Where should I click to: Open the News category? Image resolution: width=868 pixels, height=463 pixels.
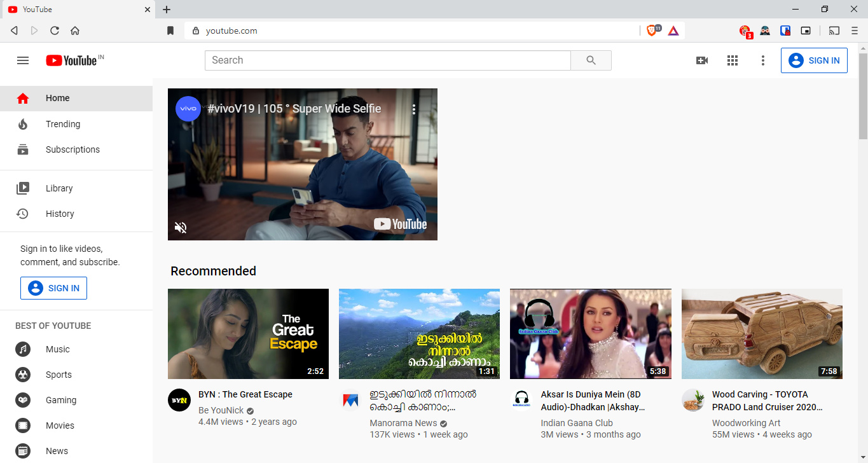pos(76,451)
